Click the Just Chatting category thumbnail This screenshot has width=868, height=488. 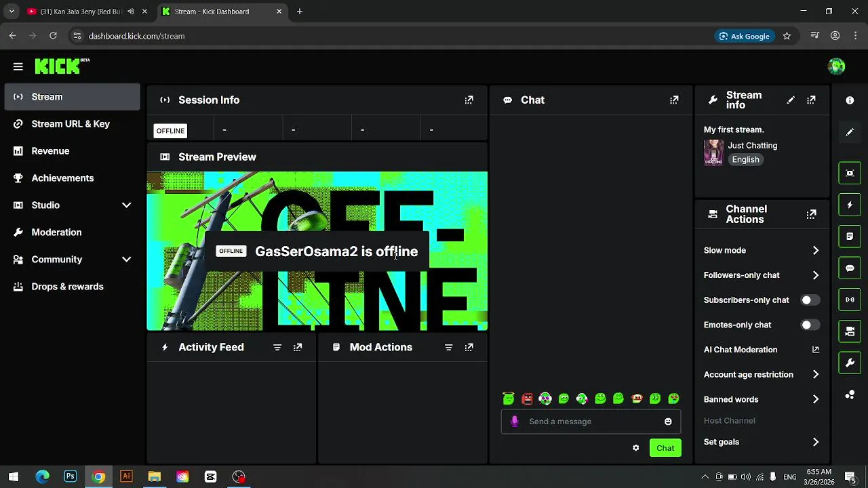click(713, 152)
